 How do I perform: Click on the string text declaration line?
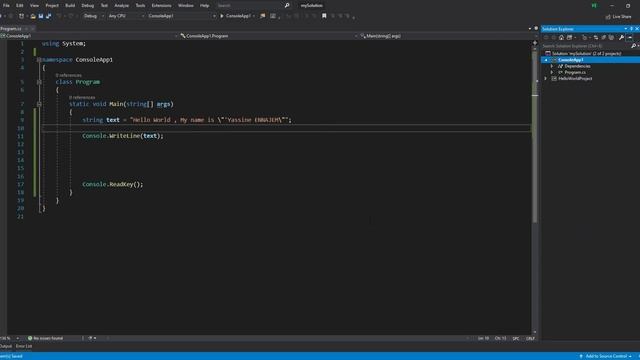tap(187, 120)
